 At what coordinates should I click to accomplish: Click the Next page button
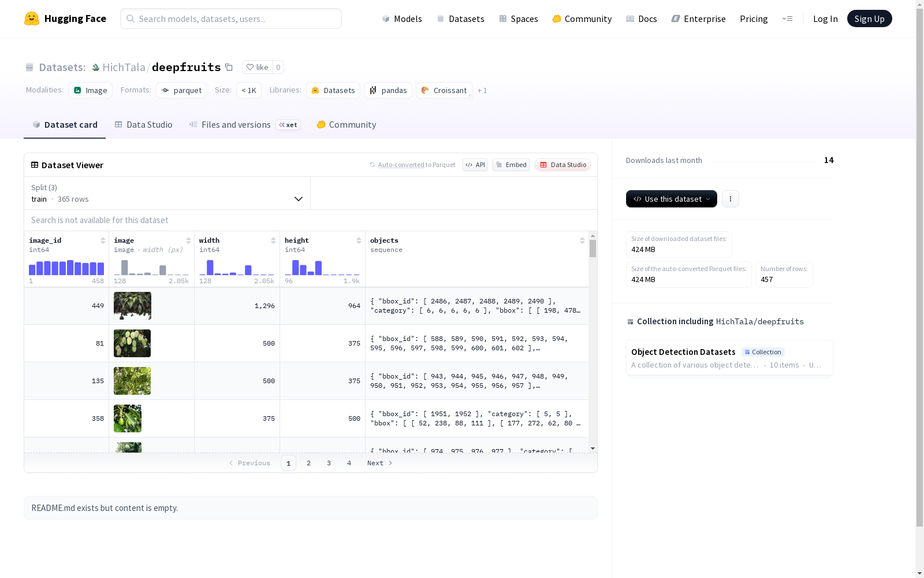380,463
